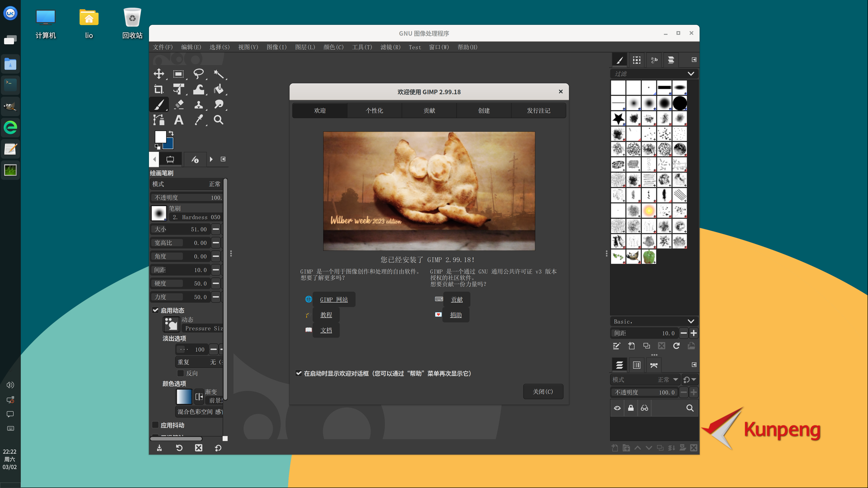Image resolution: width=868 pixels, height=488 pixels.
Task: Select the Text tool
Action: 179,120
